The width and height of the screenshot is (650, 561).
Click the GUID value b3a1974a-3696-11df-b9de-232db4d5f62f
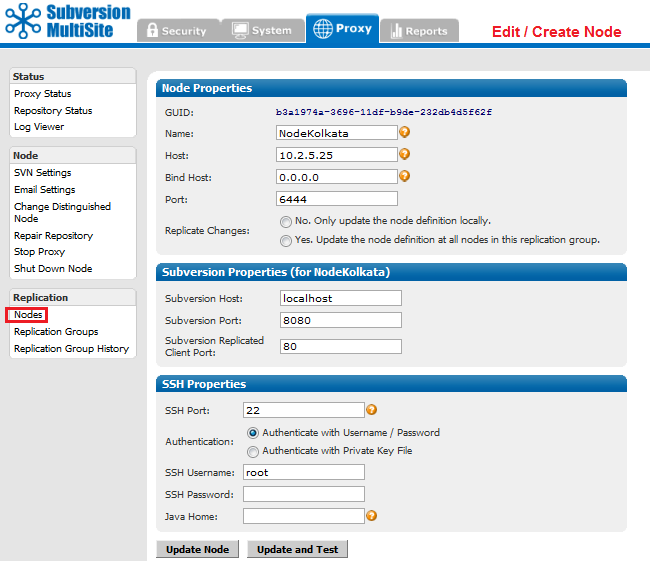click(x=384, y=112)
